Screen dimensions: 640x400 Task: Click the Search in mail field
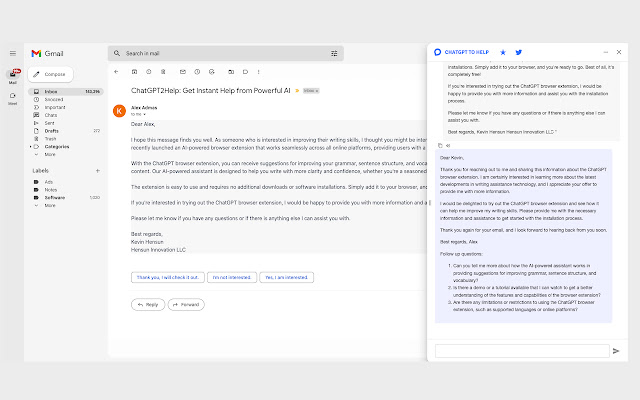coord(226,53)
